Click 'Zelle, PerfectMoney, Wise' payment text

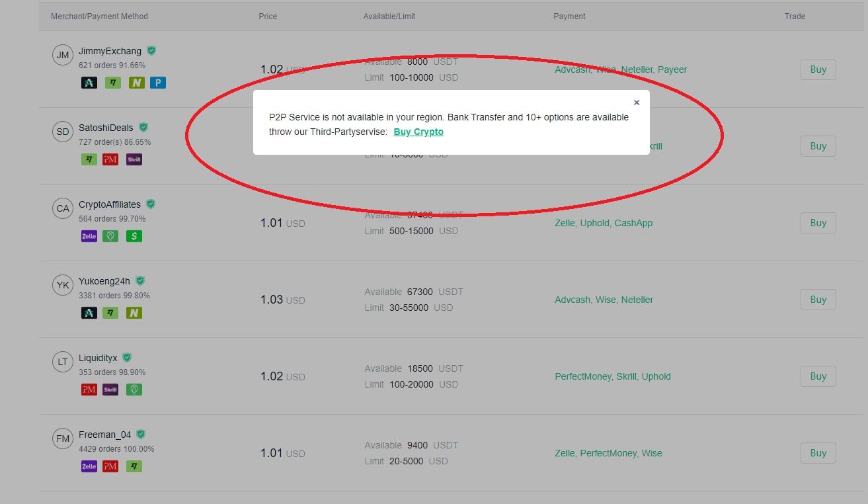[x=608, y=453]
